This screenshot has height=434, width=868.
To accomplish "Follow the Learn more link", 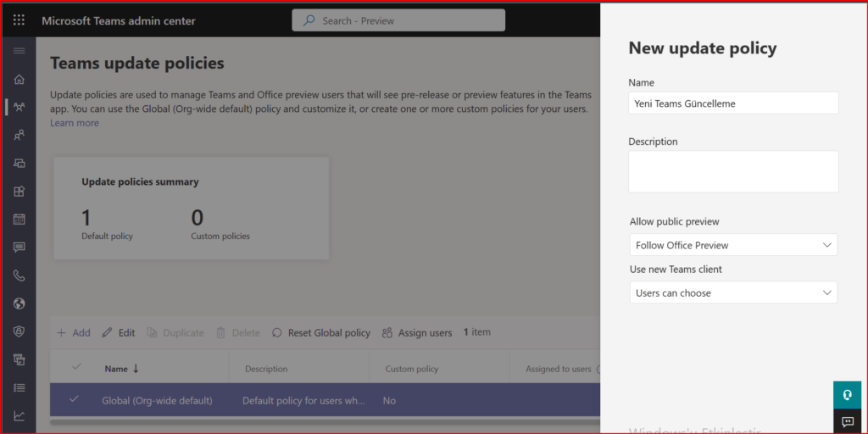I will pyautogui.click(x=75, y=123).
